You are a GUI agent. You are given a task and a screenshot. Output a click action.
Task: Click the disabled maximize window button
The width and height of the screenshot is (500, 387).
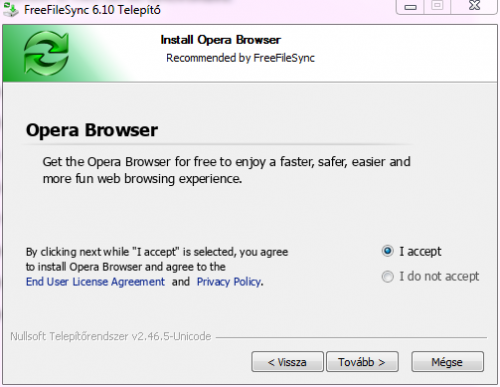pos(437,6)
